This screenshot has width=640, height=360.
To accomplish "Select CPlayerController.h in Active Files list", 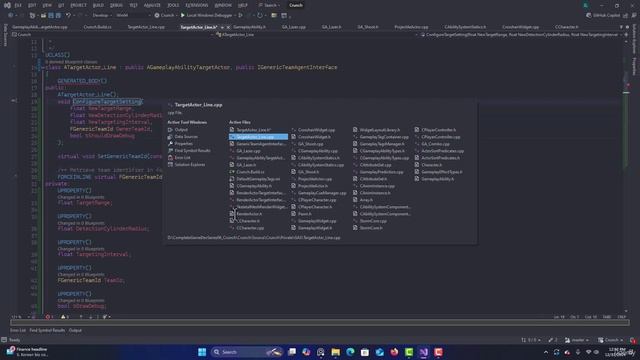I will 436,130.
